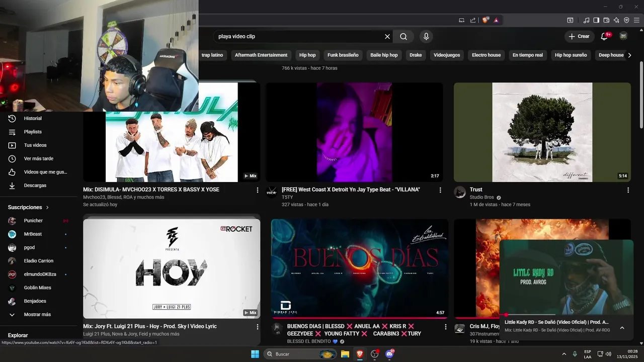The height and width of the screenshot is (362, 644).
Task: Clear the search box with the X icon
Action: click(x=387, y=36)
